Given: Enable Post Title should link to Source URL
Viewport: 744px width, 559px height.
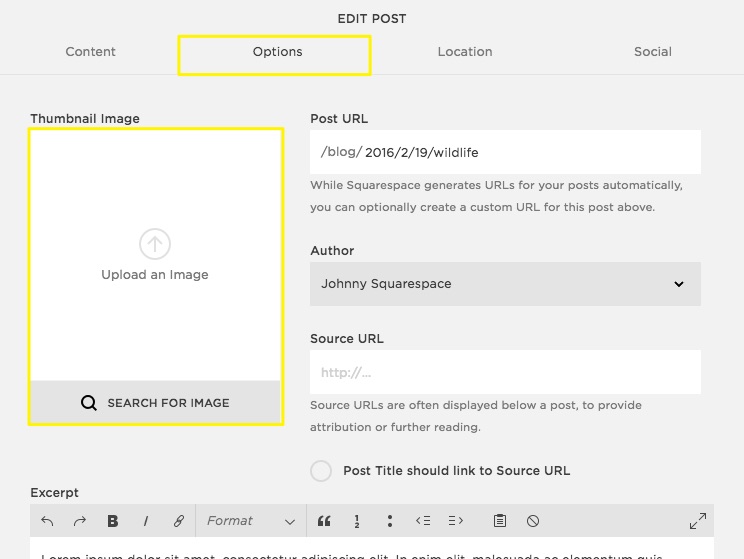Looking at the screenshot, I should [321, 471].
